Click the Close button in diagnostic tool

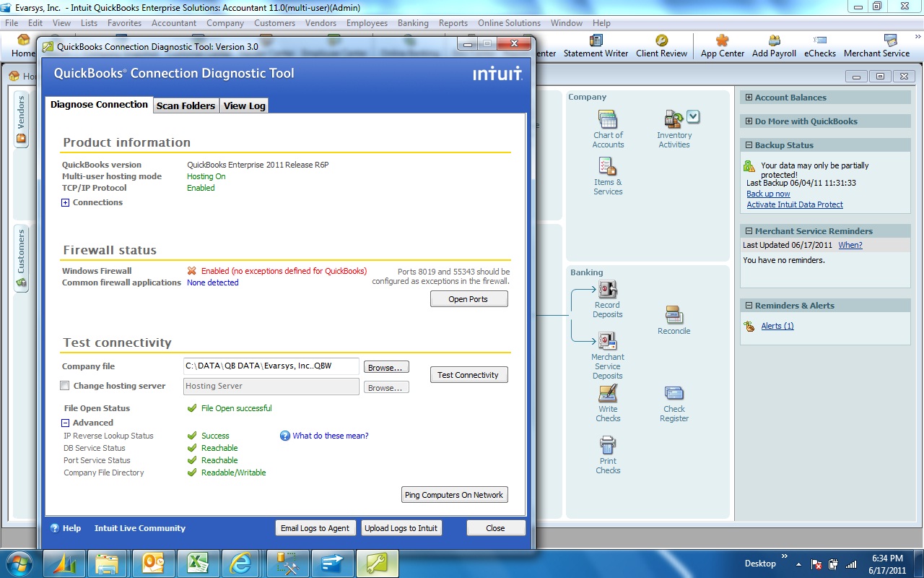(495, 528)
